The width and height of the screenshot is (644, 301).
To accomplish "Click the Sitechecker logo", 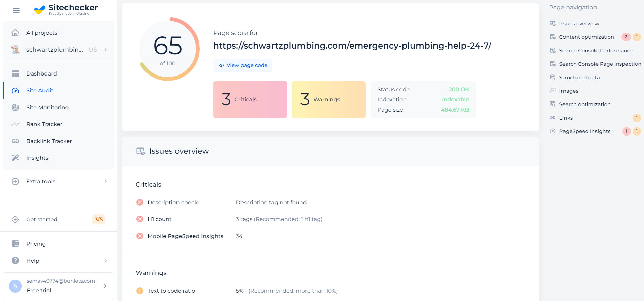I will [66, 10].
